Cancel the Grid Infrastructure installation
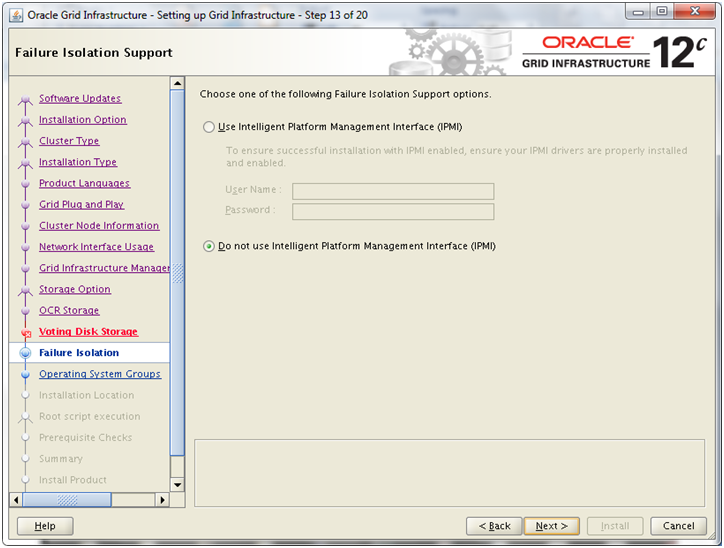The height and width of the screenshot is (548, 724). [x=678, y=526]
